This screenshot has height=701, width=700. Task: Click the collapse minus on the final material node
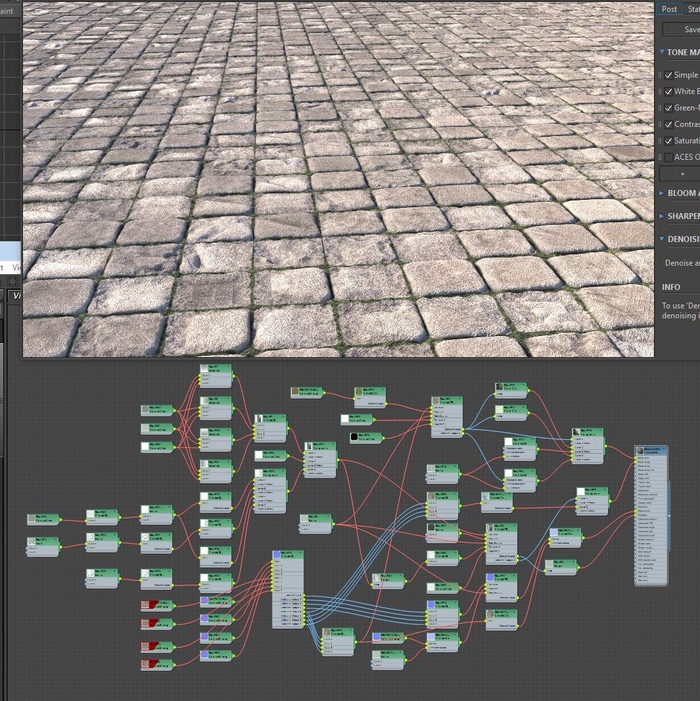665,450
